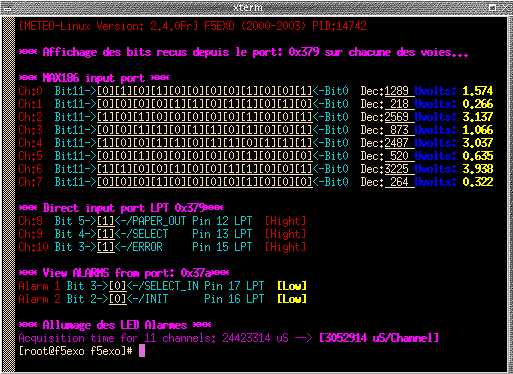Click the METEO-Linux Version header line
Viewport: 513px width, 374px height.
pos(192,26)
